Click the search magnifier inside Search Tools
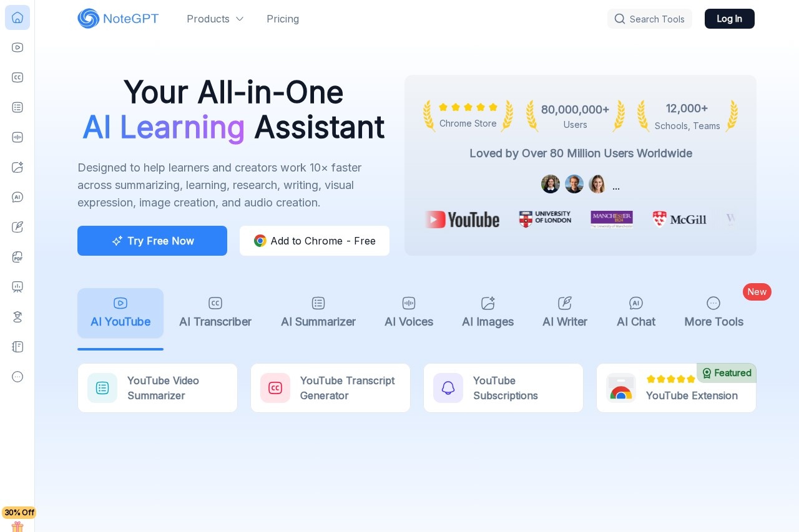 (620, 19)
